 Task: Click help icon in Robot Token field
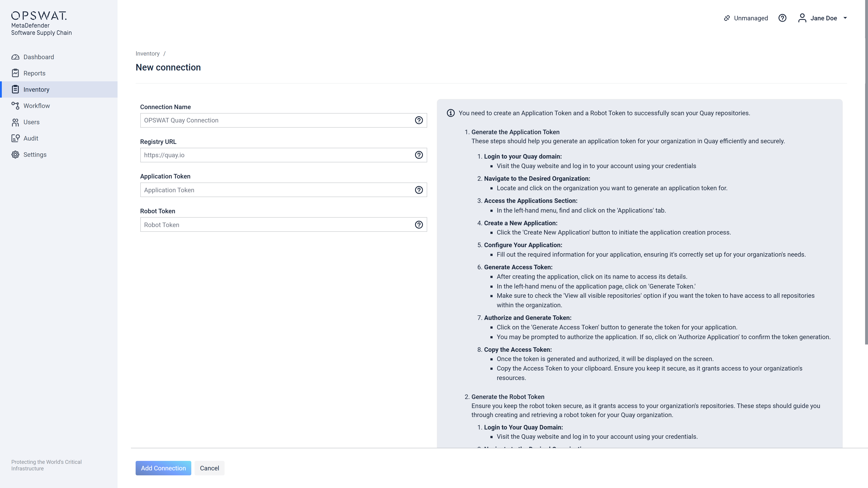[418, 225]
